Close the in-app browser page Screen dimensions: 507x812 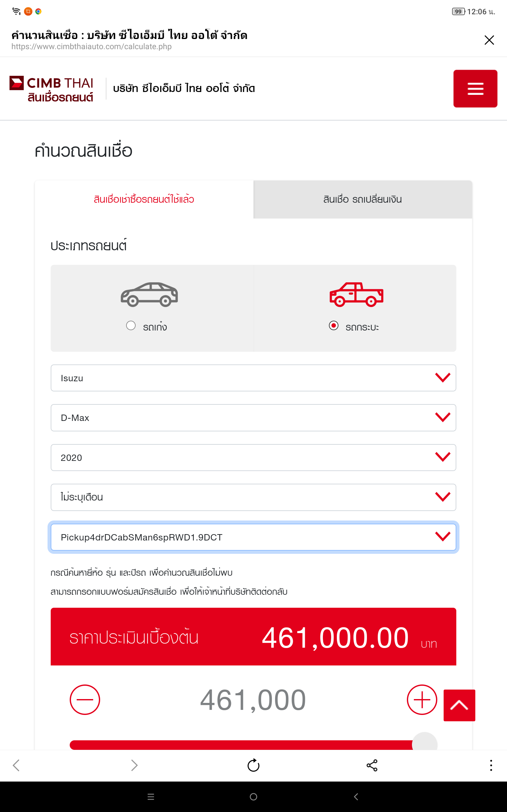[489, 40]
